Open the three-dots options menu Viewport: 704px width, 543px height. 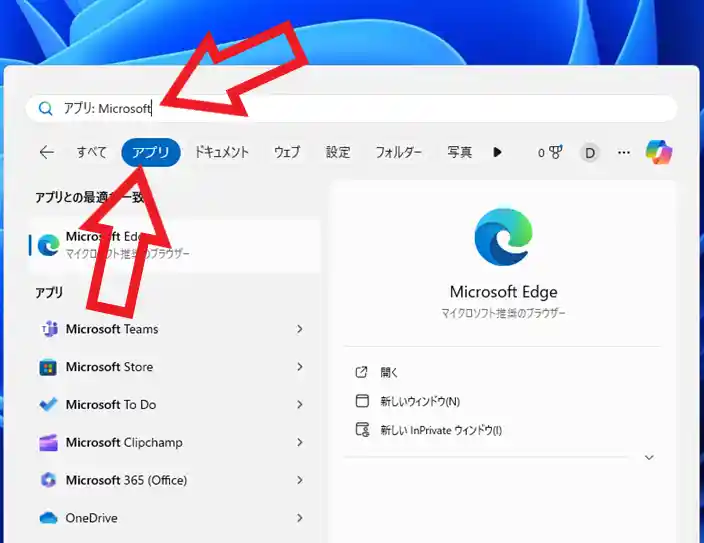tap(624, 153)
